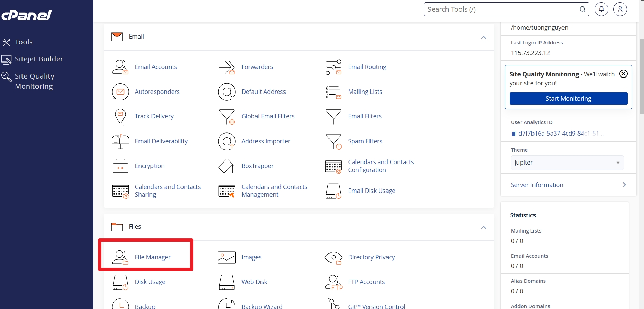Click the Track Delivery pin icon
The height and width of the screenshot is (309, 644).
click(120, 116)
